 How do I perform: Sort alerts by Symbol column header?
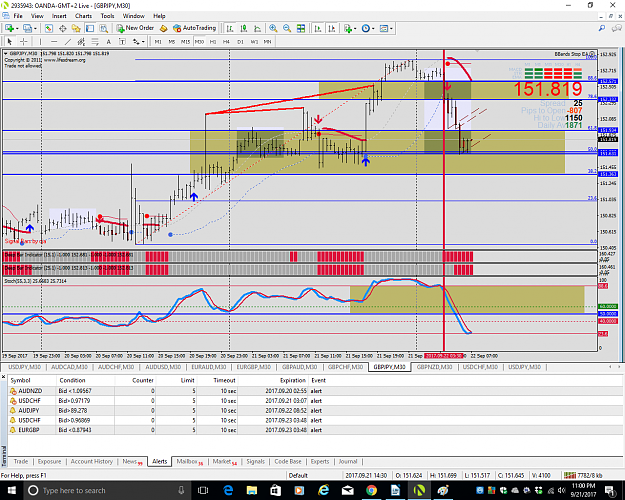click(20, 380)
